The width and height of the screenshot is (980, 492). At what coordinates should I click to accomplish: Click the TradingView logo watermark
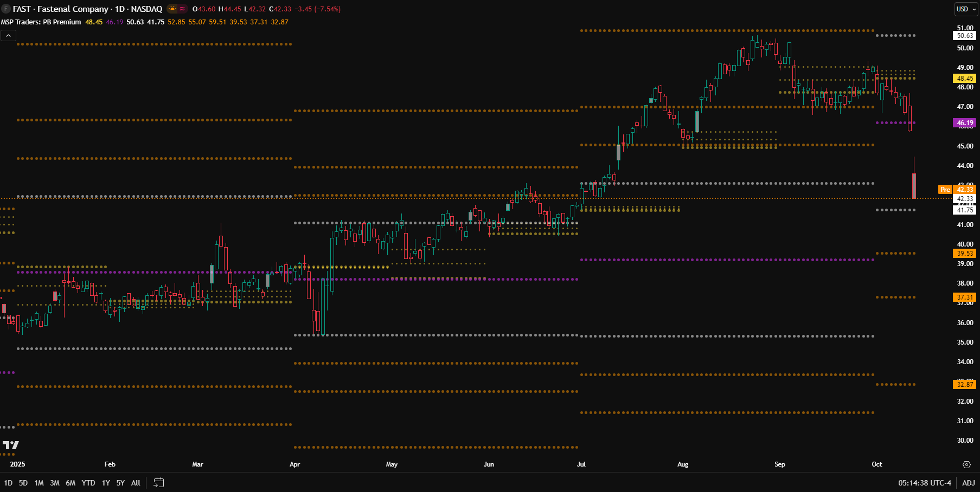tap(11, 445)
